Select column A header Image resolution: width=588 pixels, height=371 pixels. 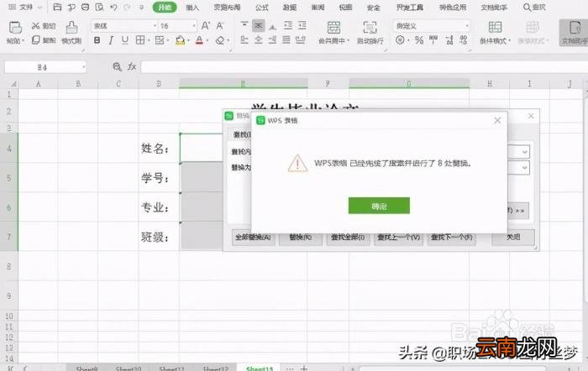click(x=39, y=84)
